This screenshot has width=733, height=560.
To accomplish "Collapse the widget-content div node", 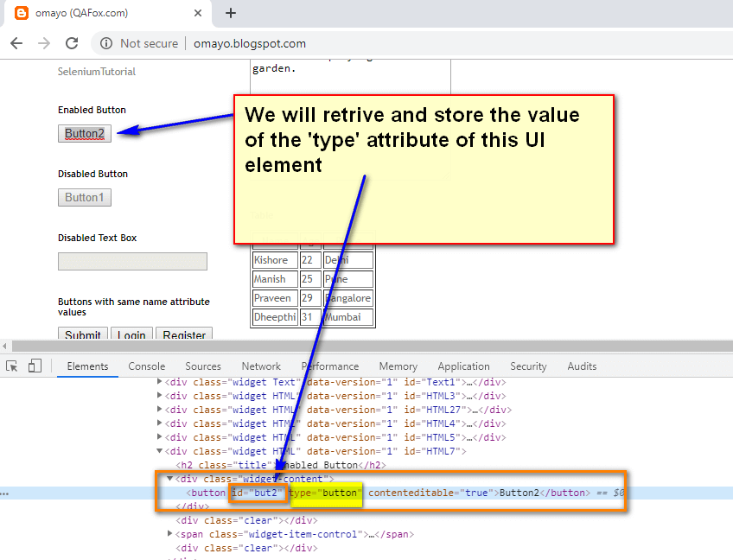I will click(x=169, y=479).
